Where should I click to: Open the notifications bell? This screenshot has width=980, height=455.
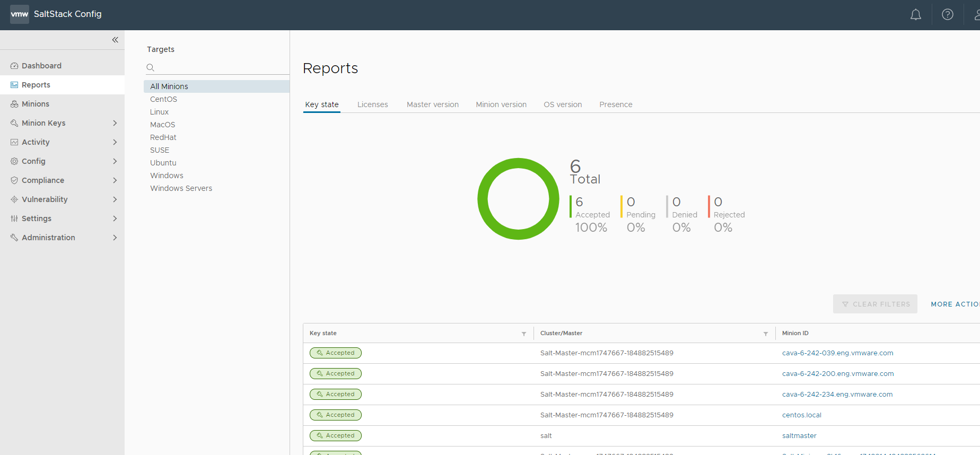tap(916, 15)
